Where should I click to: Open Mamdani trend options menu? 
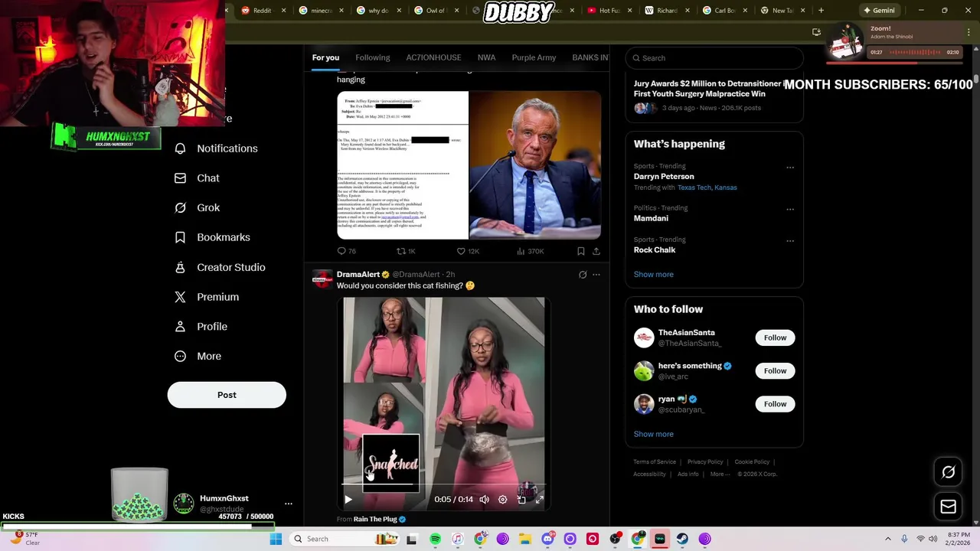pyautogui.click(x=790, y=209)
